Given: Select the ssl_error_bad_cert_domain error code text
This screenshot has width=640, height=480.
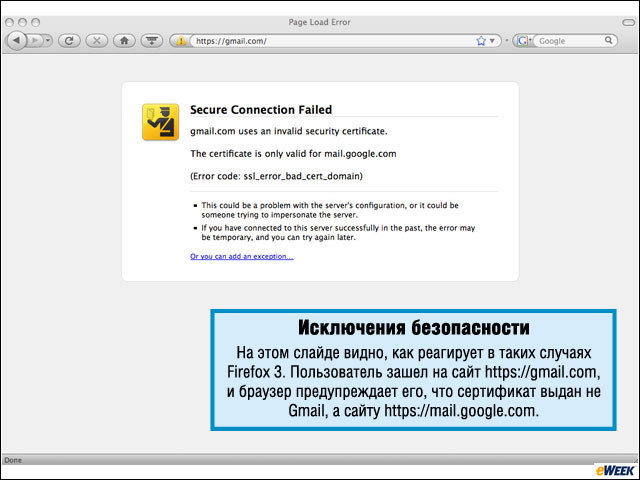Looking at the screenshot, I should click(x=302, y=176).
